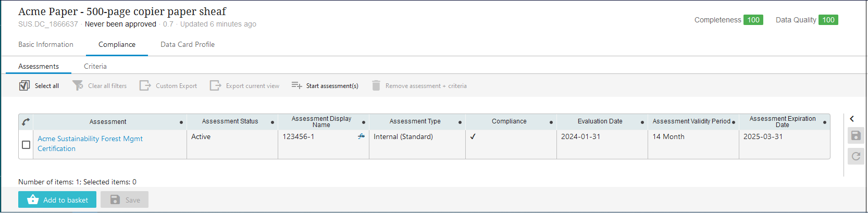Switch to the Basic Information tab
Screen dimensions: 868x213
pyautogui.click(x=46, y=45)
